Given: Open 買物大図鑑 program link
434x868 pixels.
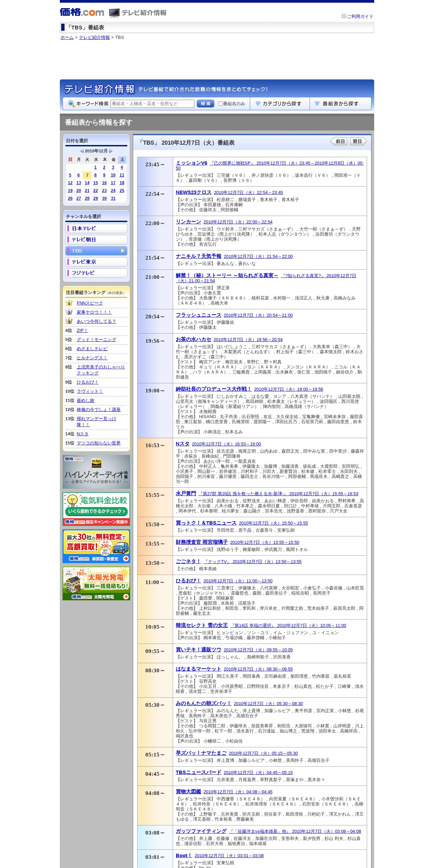Looking at the screenshot, I should tap(188, 792).
